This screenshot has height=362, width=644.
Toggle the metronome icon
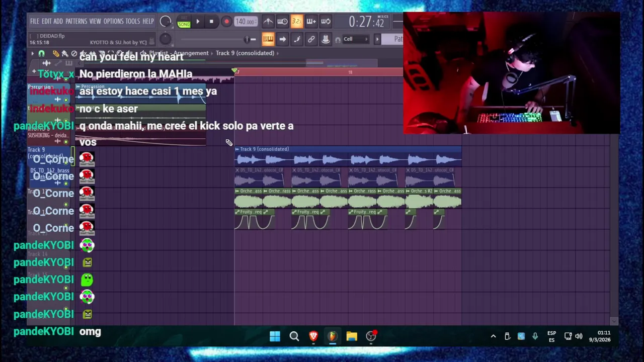coord(268,21)
